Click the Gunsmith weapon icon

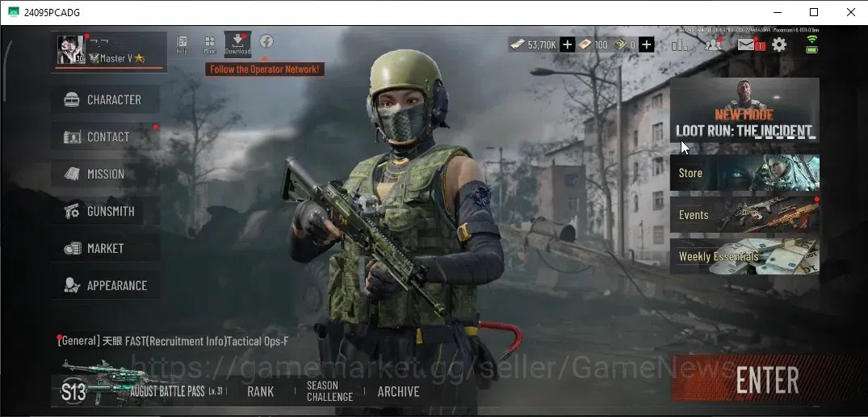pos(72,211)
